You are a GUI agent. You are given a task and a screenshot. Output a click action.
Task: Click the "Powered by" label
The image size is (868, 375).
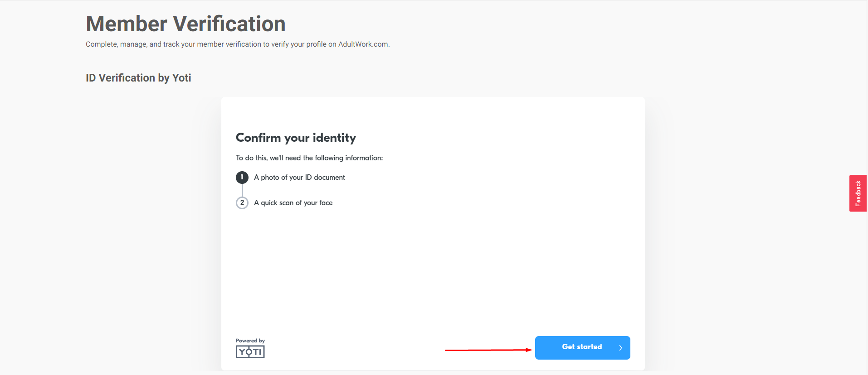coord(250,341)
